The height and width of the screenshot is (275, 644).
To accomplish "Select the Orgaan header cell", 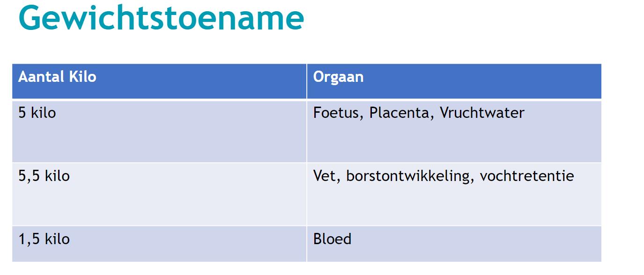I will [x=454, y=81].
